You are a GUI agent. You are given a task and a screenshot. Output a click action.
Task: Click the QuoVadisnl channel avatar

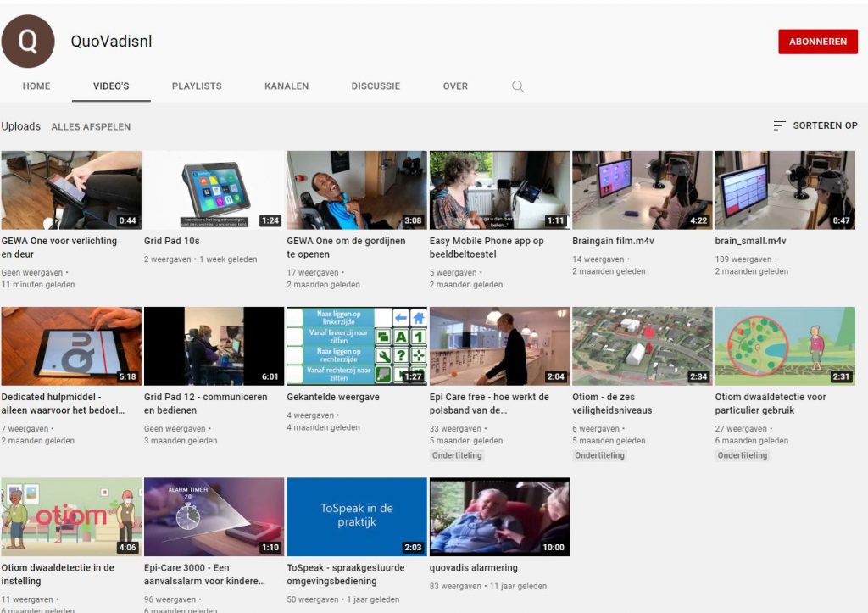[28, 41]
